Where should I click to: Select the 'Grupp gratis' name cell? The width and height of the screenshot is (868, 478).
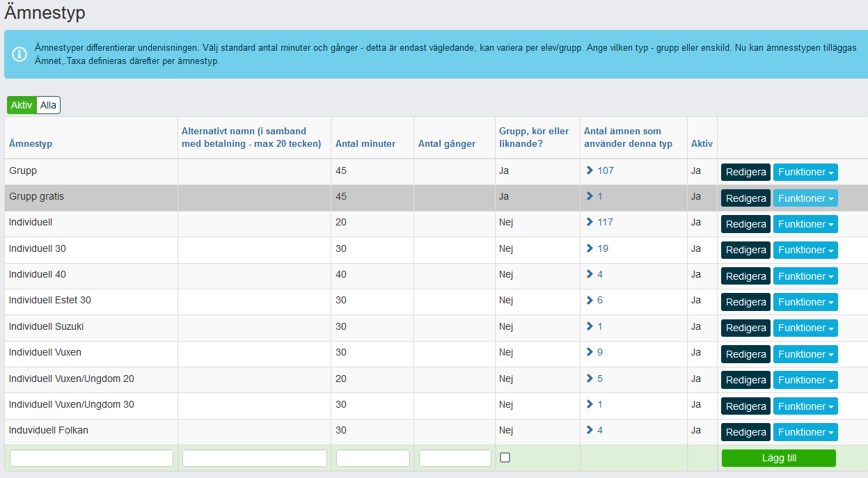tap(91, 198)
